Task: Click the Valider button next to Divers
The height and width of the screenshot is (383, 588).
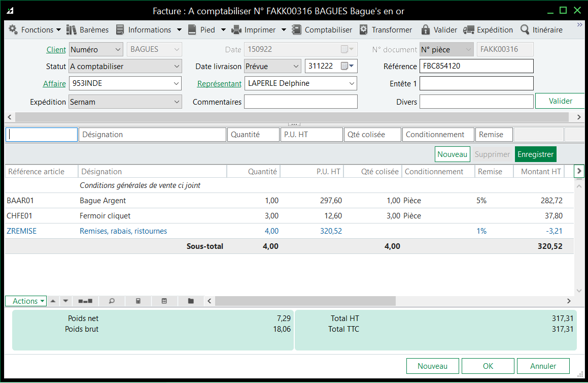Action: [x=560, y=101]
